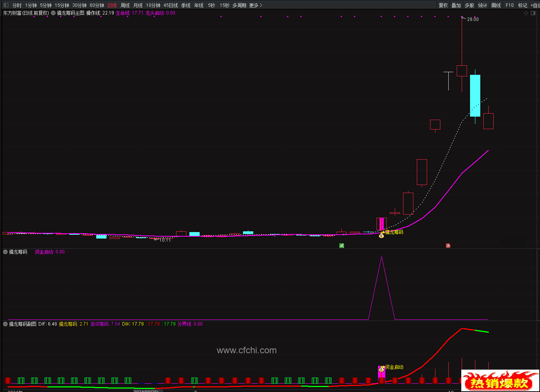The height and width of the screenshot is (392, 540).
Task: Select the 45日线 period tab
Action: coord(171,5)
